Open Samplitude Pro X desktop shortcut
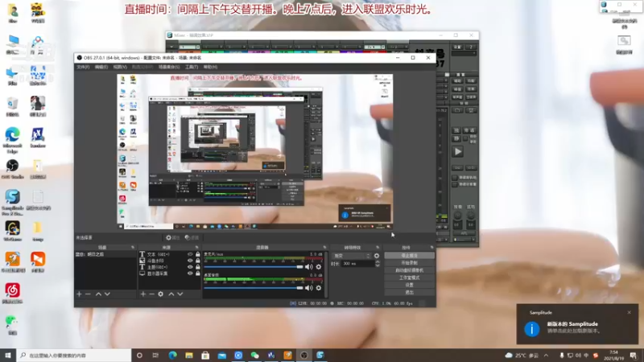This screenshot has width=644, height=362. pos(12,202)
